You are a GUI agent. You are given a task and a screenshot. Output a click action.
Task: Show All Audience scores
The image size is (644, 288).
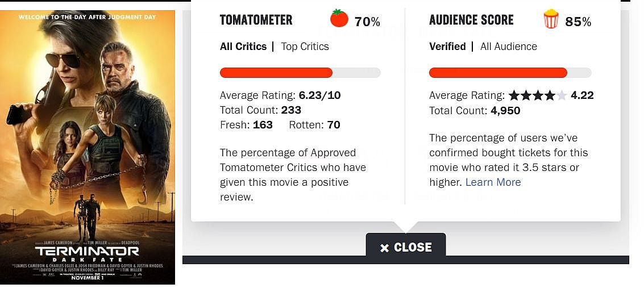[x=508, y=47]
